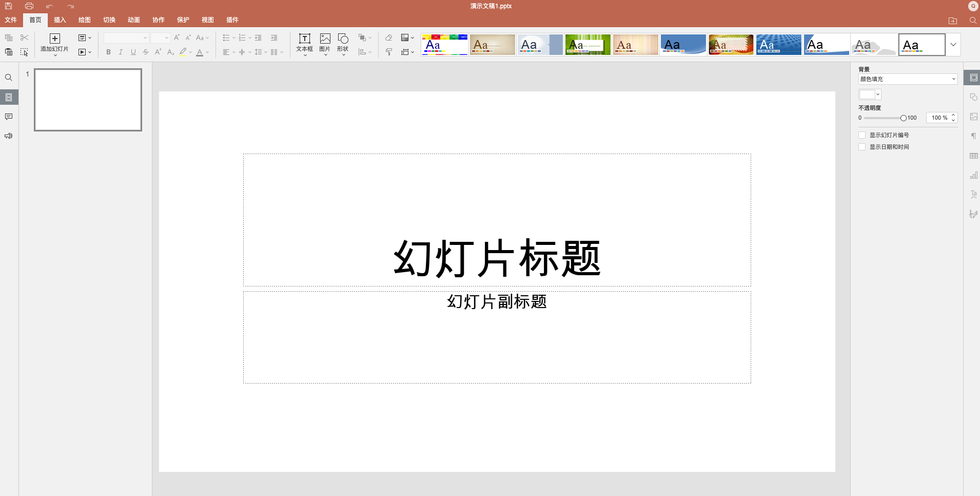Open search in the left sidebar
Screen dimensions: 980x496
[x=9, y=78]
